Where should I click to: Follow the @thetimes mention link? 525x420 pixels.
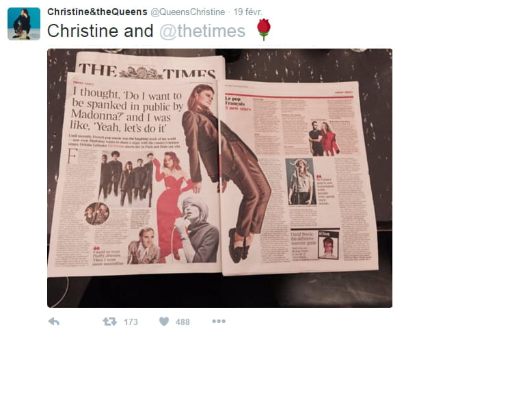(202, 31)
